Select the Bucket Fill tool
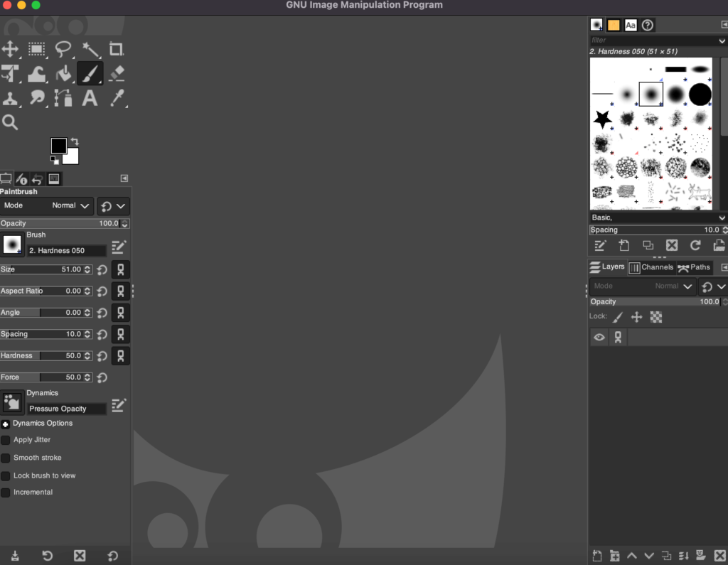728x565 pixels. [63, 73]
